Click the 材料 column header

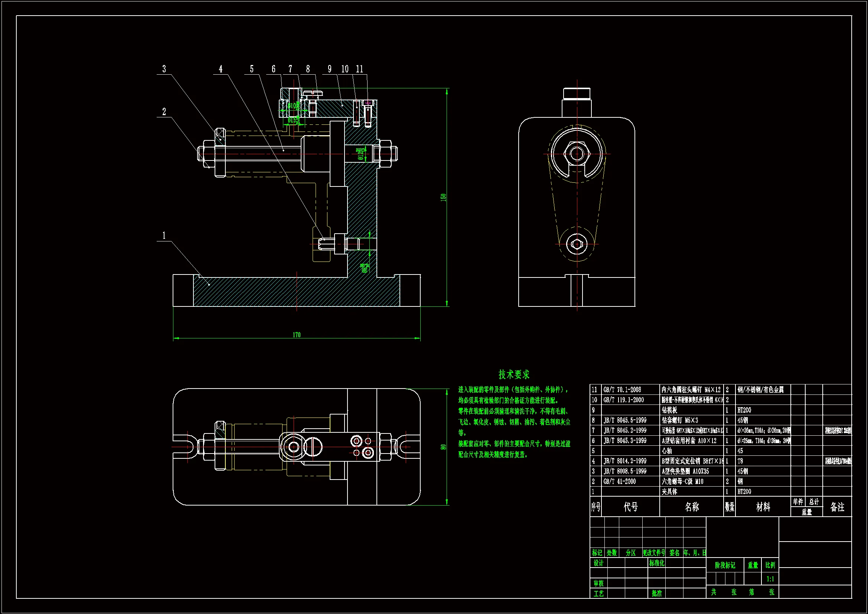[763, 507]
